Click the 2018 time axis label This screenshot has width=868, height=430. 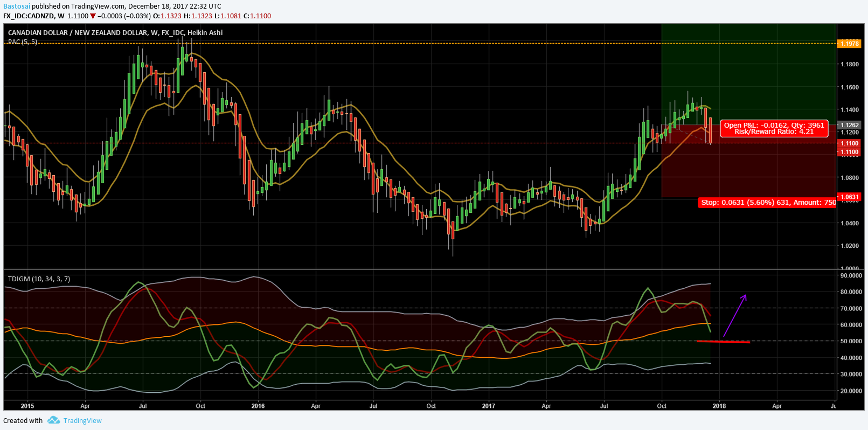click(x=719, y=406)
